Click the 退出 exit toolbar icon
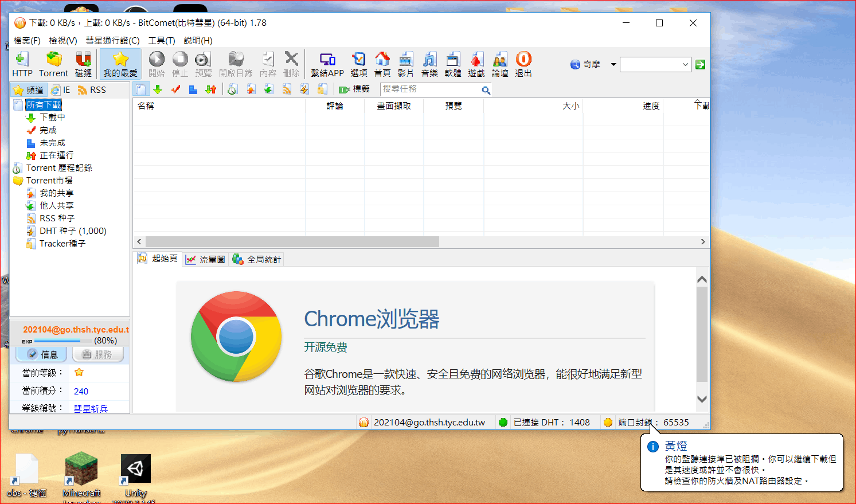Viewport: 856px width, 504px height. point(523,64)
